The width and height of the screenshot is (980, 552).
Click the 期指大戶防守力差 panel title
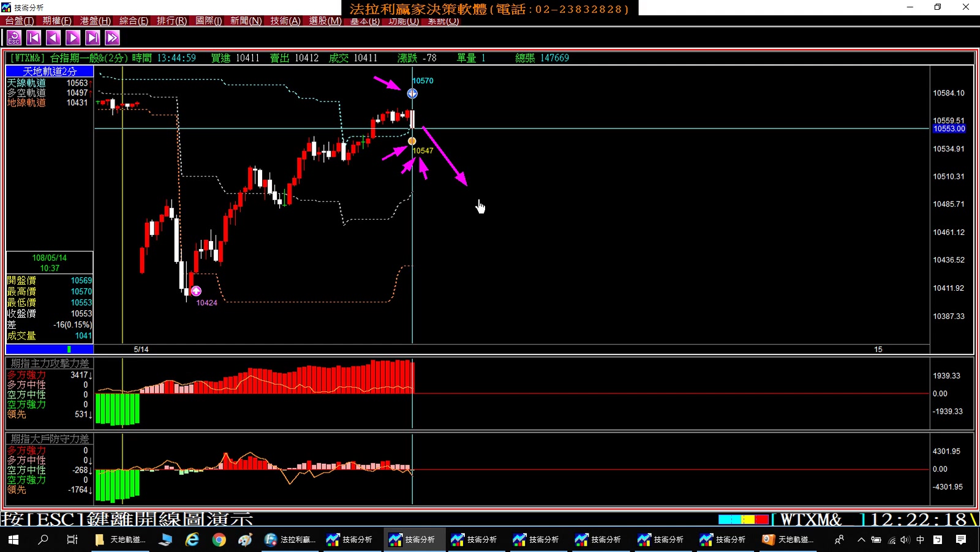[50, 439]
